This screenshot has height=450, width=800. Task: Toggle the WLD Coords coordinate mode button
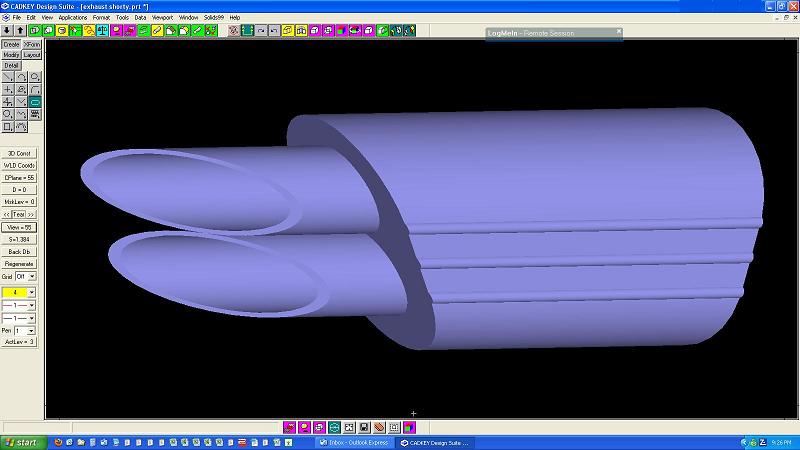tap(19, 165)
